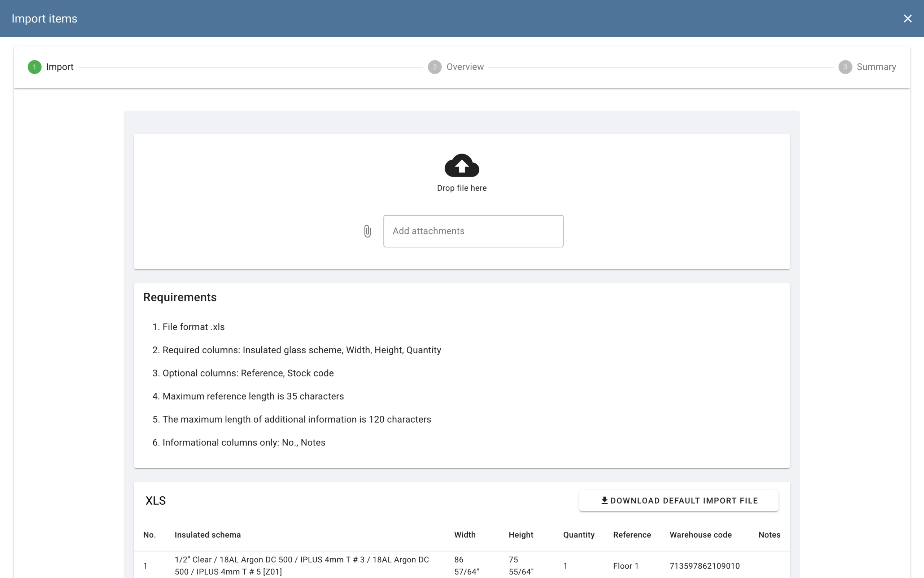Click the Add attachments field

pyautogui.click(x=473, y=231)
